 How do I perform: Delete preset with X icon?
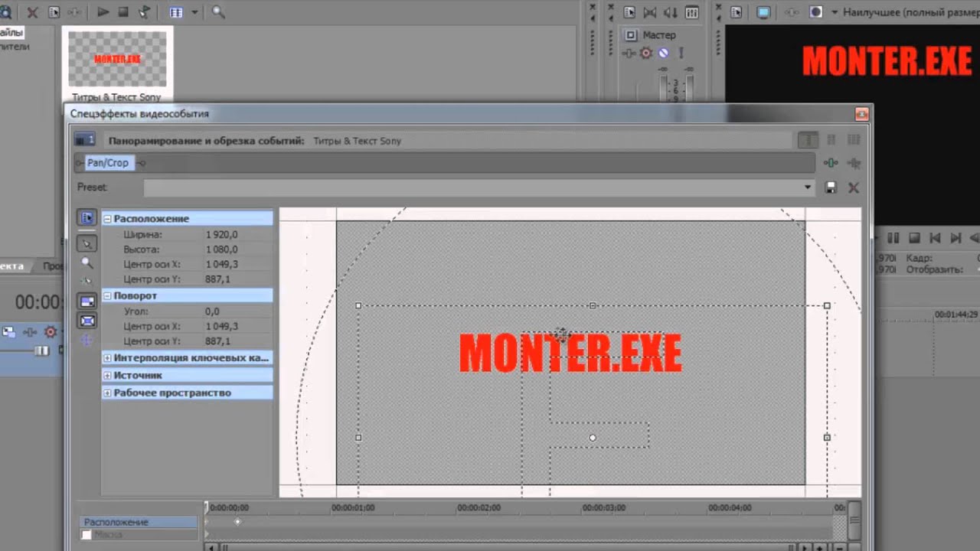tap(854, 187)
